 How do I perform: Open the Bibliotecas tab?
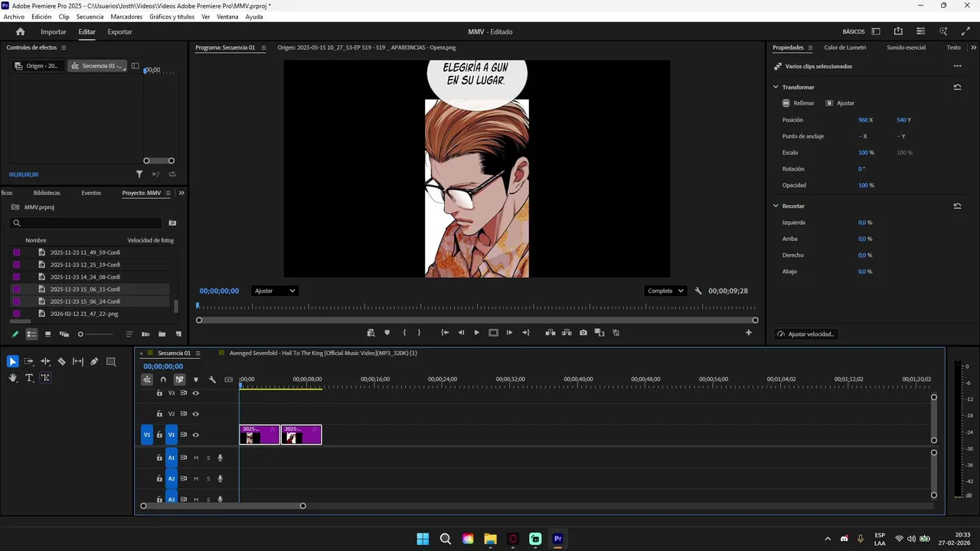point(47,193)
